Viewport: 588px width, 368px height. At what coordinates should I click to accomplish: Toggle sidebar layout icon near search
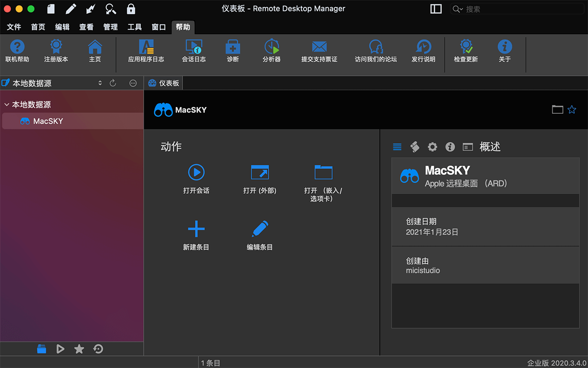436,9
